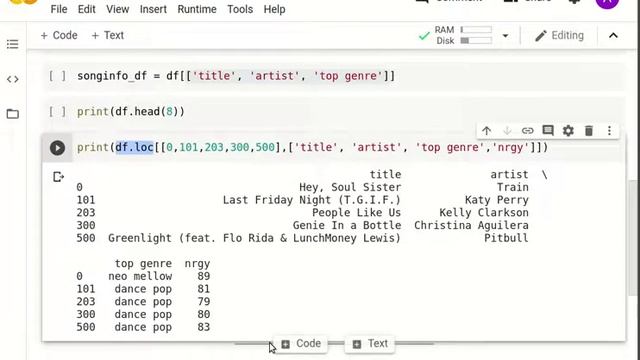This screenshot has height=360, width=640.
Task: Click the output text 'Pitbull'
Action: (x=506, y=238)
